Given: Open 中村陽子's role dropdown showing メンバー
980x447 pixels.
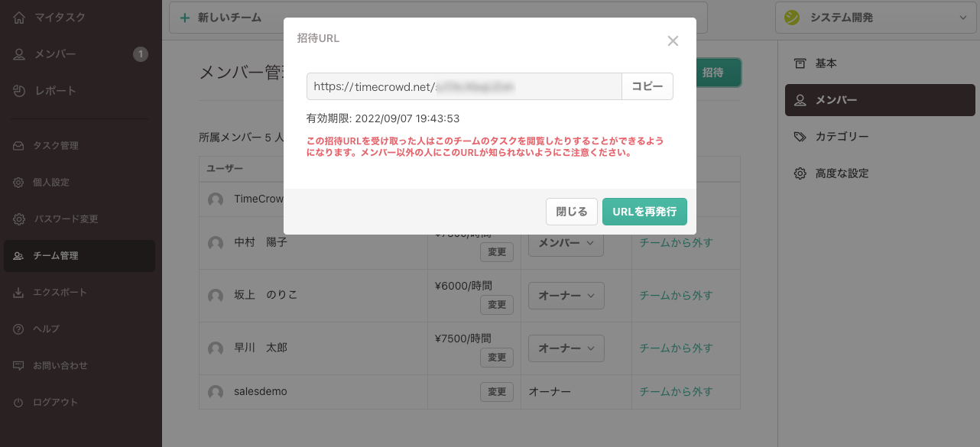Looking at the screenshot, I should (566, 241).
